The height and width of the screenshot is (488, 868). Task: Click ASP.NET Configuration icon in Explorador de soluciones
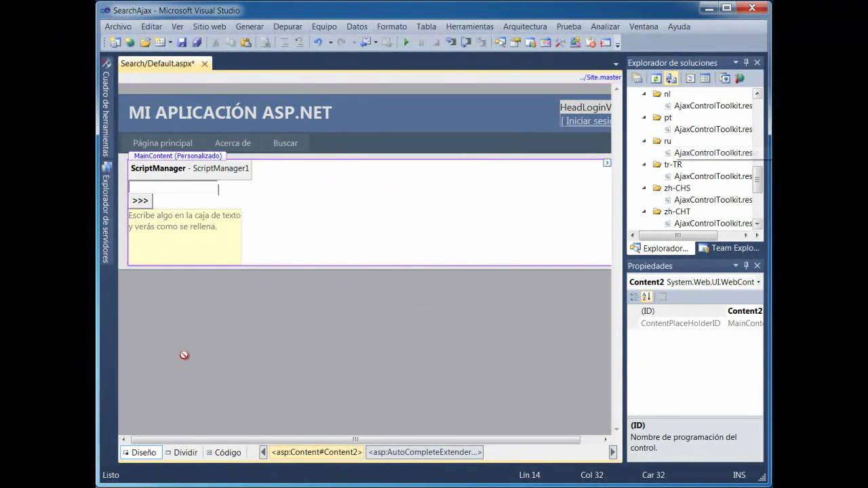click(740, 78)
